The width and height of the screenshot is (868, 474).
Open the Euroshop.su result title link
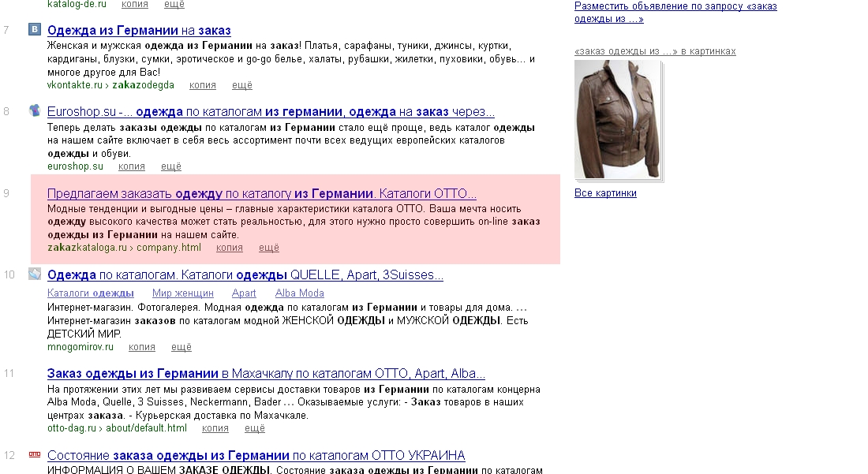click(271, 112)
